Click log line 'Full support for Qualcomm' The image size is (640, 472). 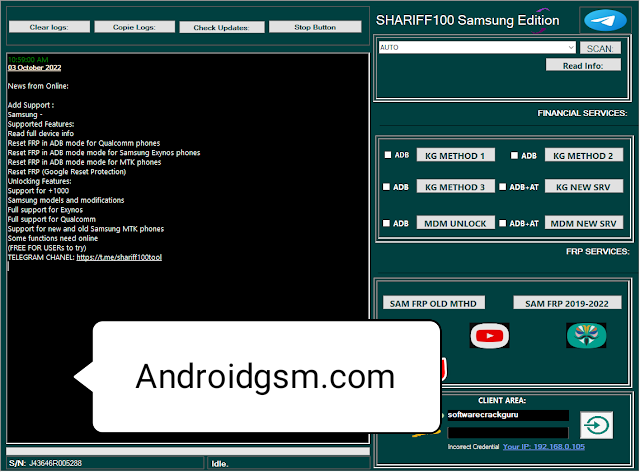[x=52, y=219]
